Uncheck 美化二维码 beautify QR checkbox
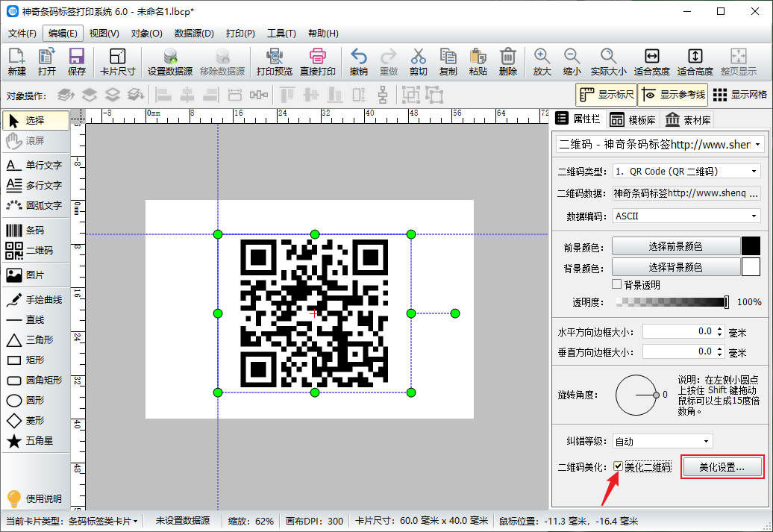Image resolution: width=773 pixels, height=532 pixels. click(x=619, y=466)
